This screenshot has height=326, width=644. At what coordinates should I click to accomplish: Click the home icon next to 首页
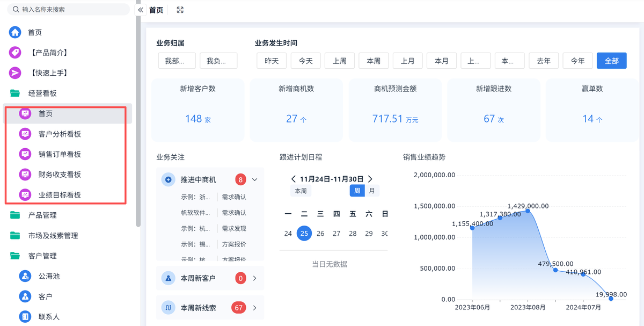[x=15, y=32]
